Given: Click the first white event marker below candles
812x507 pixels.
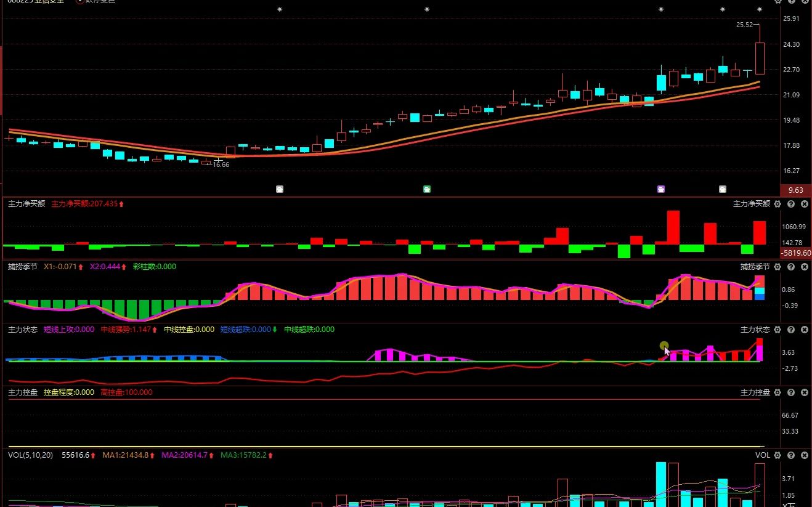Looking at the screenshot, I should tap(280, 189).
